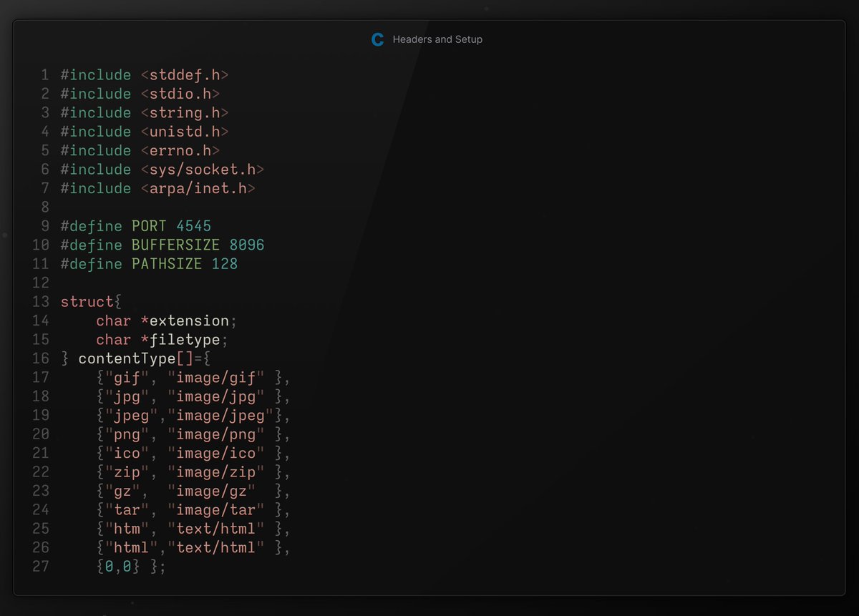Screen dimensions: 859x616
Task: Click the PORT macro name
Action: pos(149,226)
